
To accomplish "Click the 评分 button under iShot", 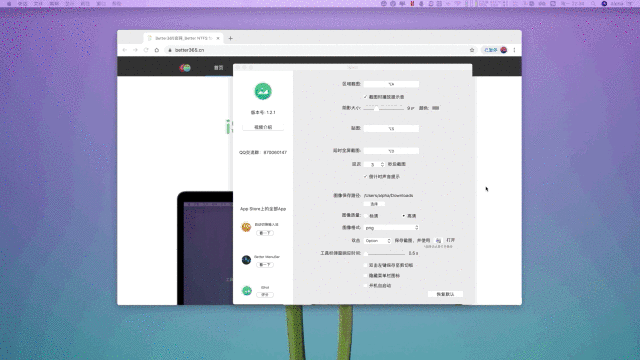I will click(x=265, y=295).
